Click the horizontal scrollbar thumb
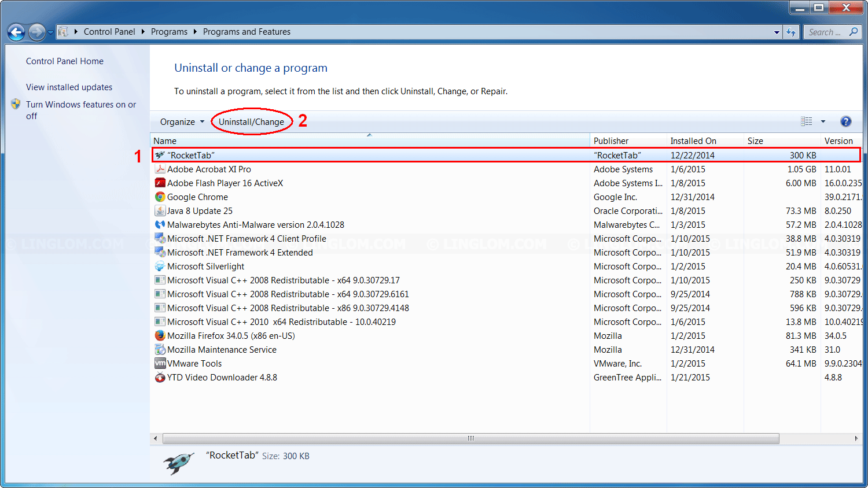 (x=471, y=438)
